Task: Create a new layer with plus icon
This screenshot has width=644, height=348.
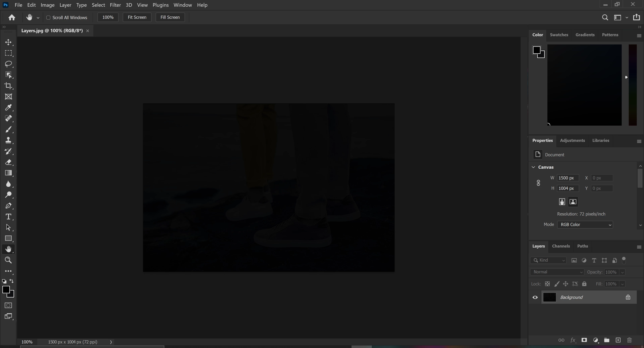Action: 618,340
